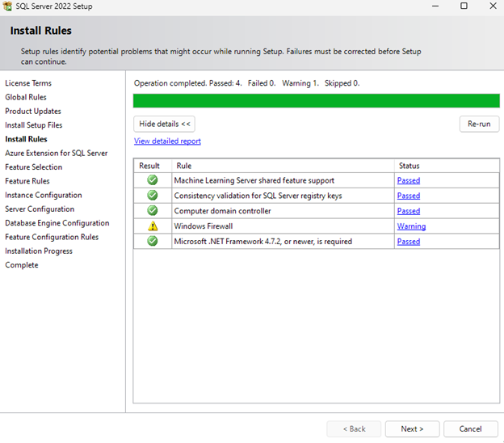
Task: Select Feature Rules step in sidebar
Action: (x=27, y=181)
